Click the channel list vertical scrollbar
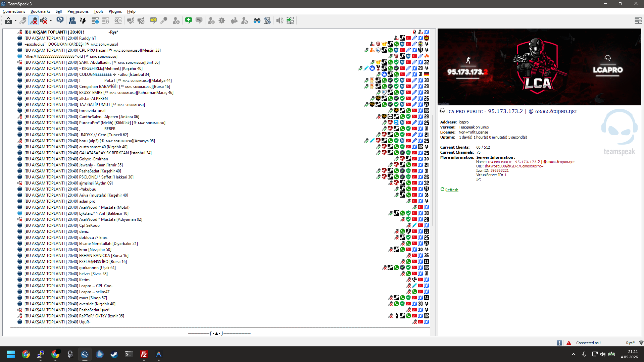 pos(433,171)
